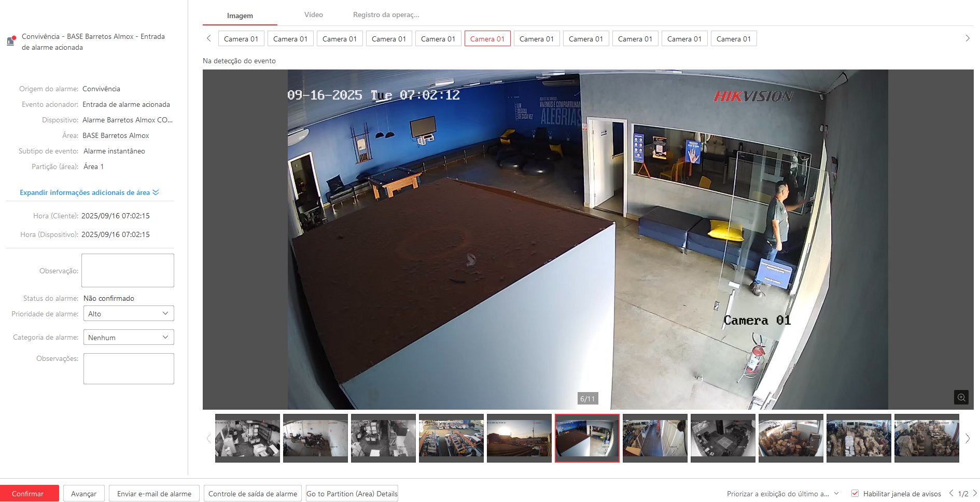Go to next alarm page arrow
980x502 pixels.
[x=975, y=493]
